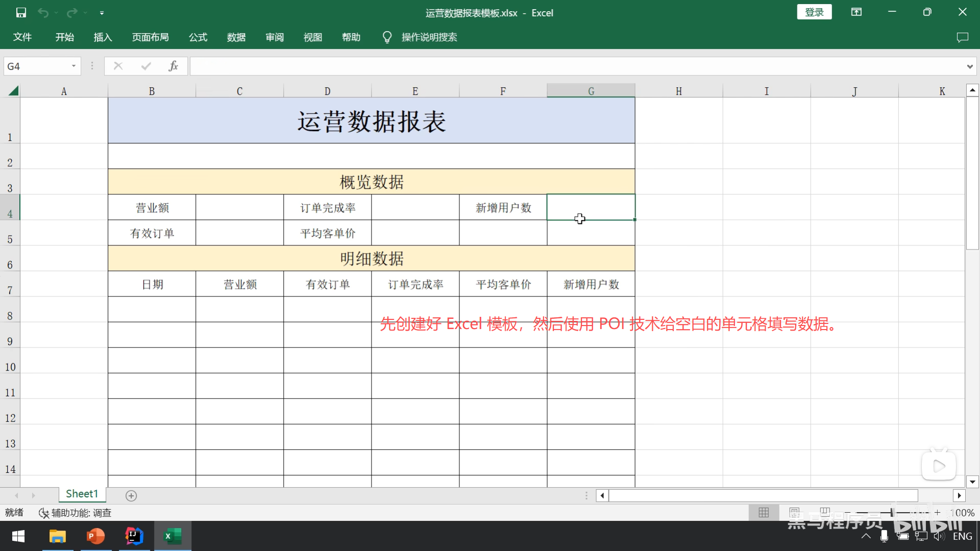Select the Sheet1 worksheet tab
980x551 pixels.
[x=82, y=494]
